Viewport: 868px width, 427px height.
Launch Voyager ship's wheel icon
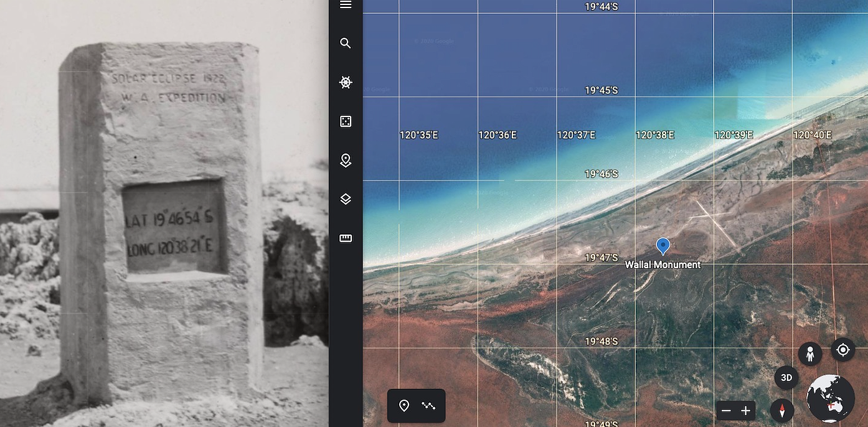(x=346, y=82)
